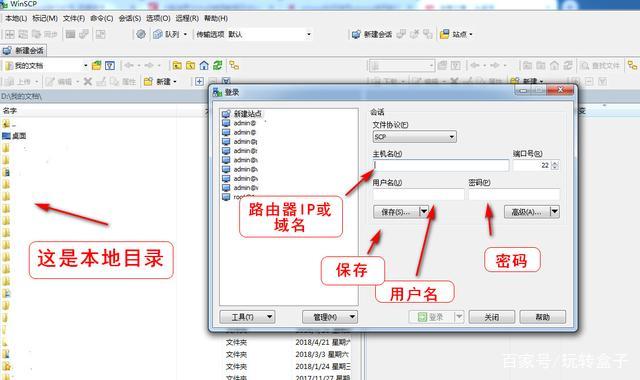Image resolution: width=640 pixels, height=380 pixels.
Task: Go to local root directory icon
Action: 190,65
